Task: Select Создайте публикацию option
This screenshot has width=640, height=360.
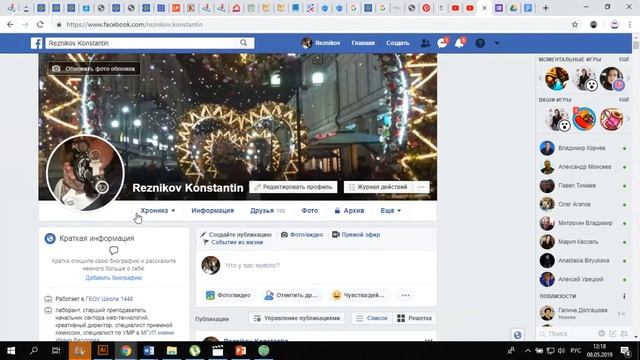Action: [x=236, y=235]
